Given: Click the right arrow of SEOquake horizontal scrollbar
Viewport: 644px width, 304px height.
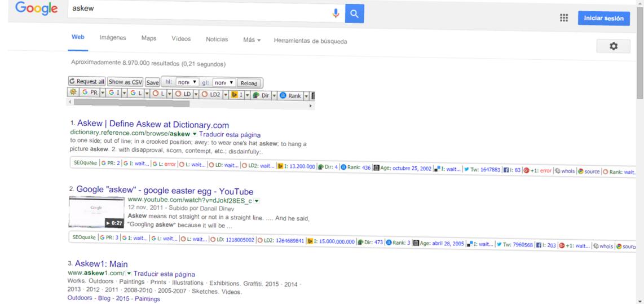Looking at the screenshot, I should point(311,105).
